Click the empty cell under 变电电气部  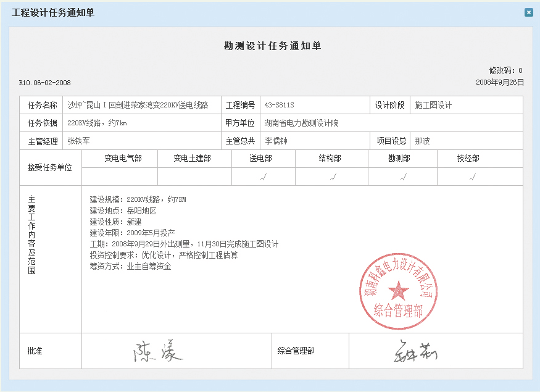coord(120,177)
